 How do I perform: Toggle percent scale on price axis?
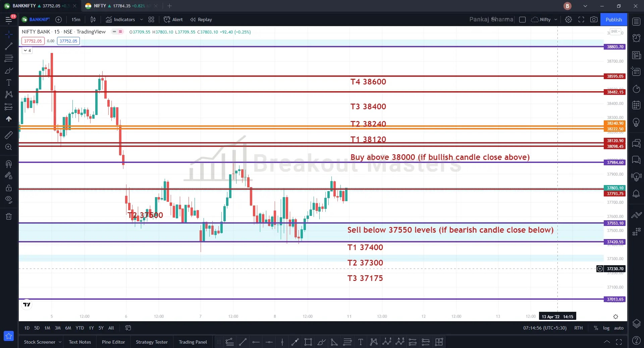[x=596, y=328]
